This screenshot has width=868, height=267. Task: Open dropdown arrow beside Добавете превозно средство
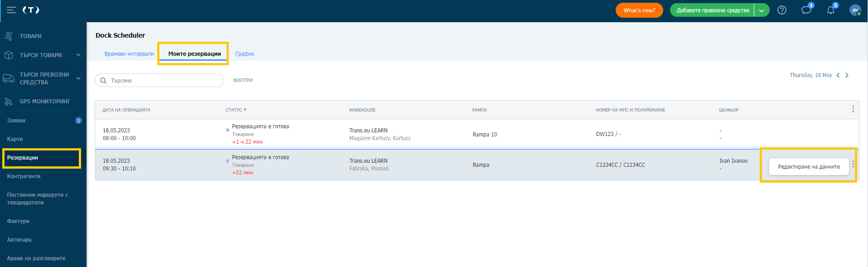pyautogui.click(x=762, y=10)
